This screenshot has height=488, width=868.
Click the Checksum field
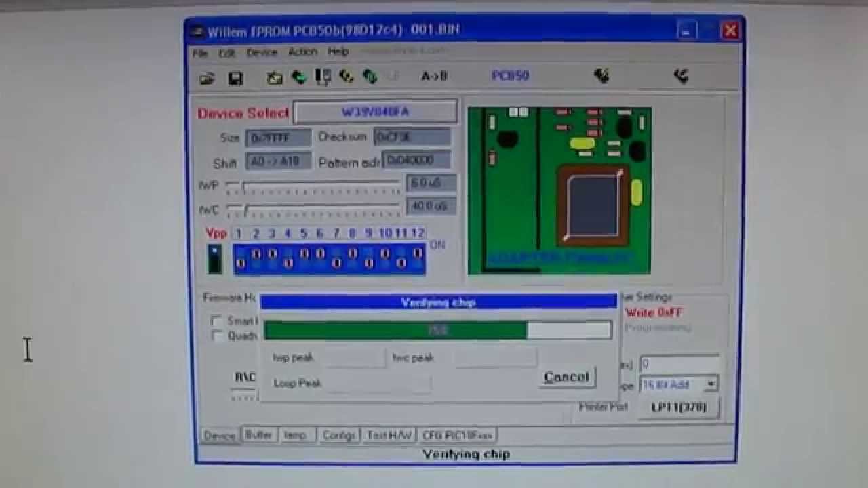(412, 137)
